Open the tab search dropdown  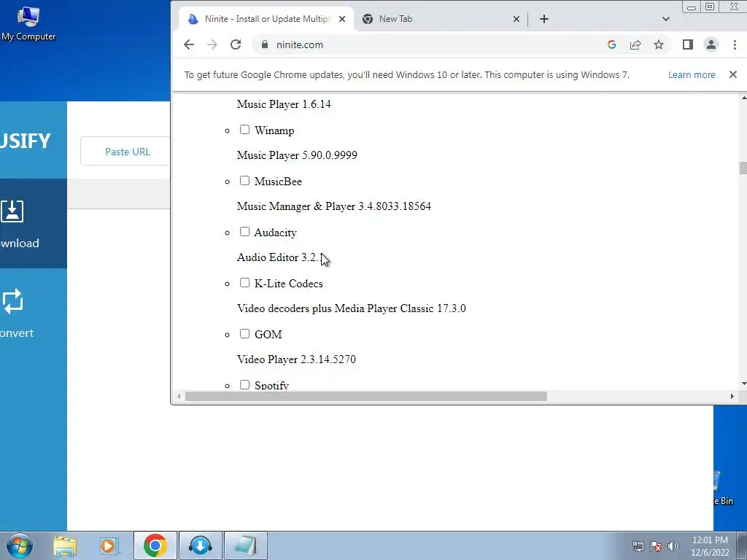point(665,19)
